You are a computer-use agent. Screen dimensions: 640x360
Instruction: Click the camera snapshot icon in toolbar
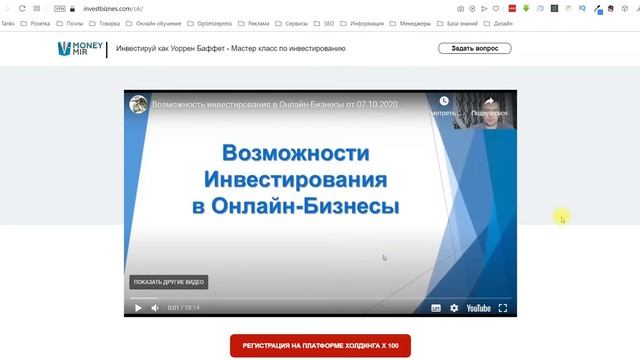coord(460,9)
